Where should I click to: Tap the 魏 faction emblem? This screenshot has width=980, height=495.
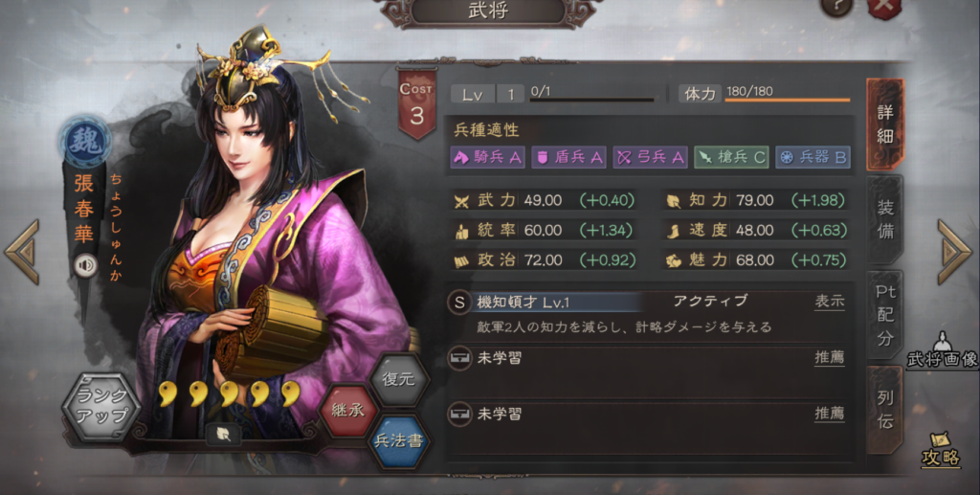85,143
